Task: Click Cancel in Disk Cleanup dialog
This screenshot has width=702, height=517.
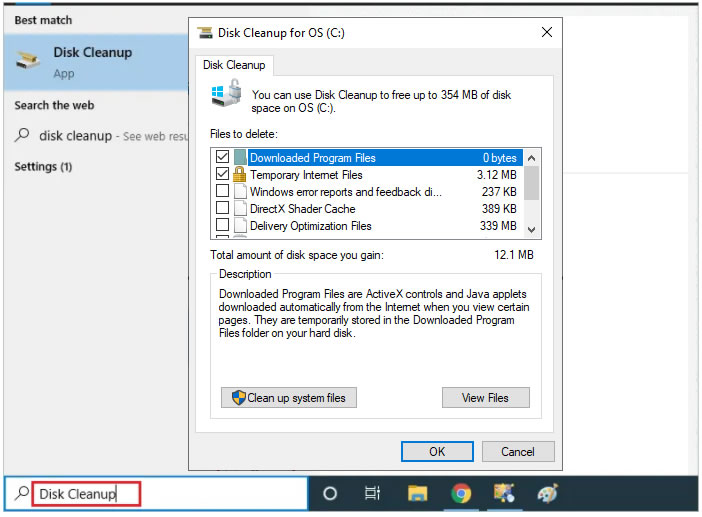Action: pos(518,451)
